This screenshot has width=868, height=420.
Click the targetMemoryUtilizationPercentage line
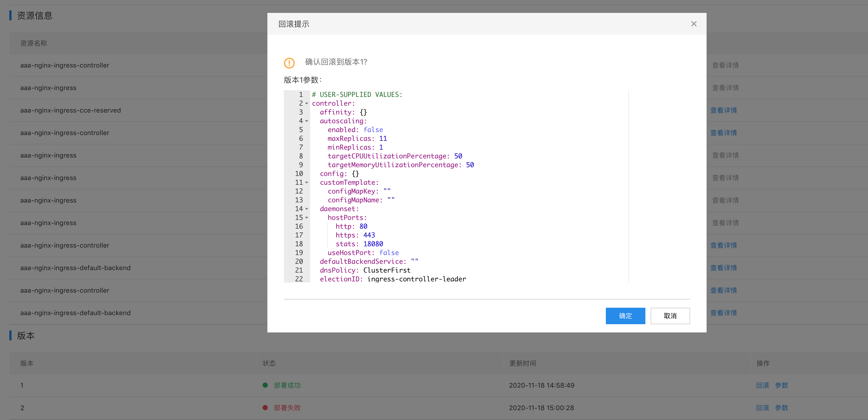[x=401, y=165]
